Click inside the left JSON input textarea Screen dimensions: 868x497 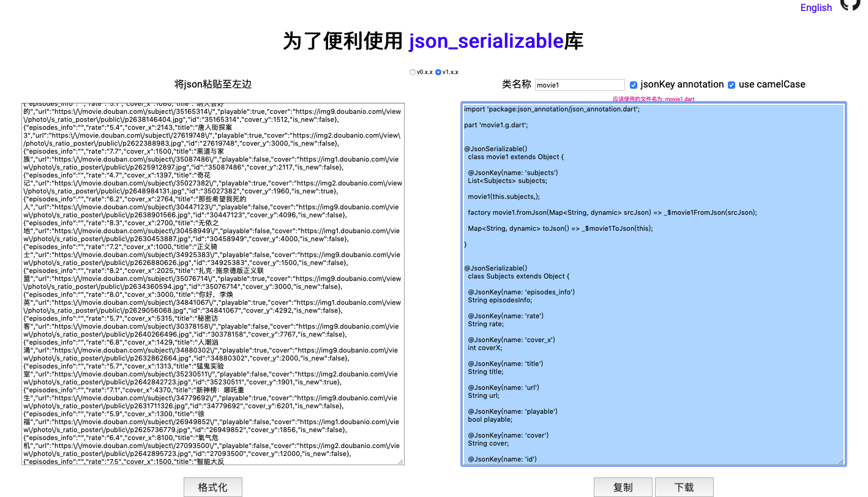213,283
